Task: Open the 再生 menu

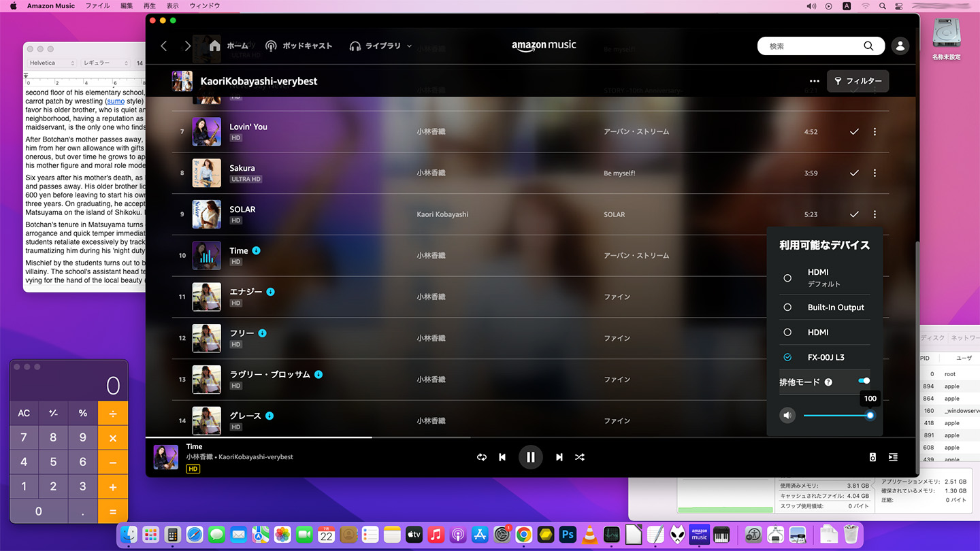Action: 150,6
